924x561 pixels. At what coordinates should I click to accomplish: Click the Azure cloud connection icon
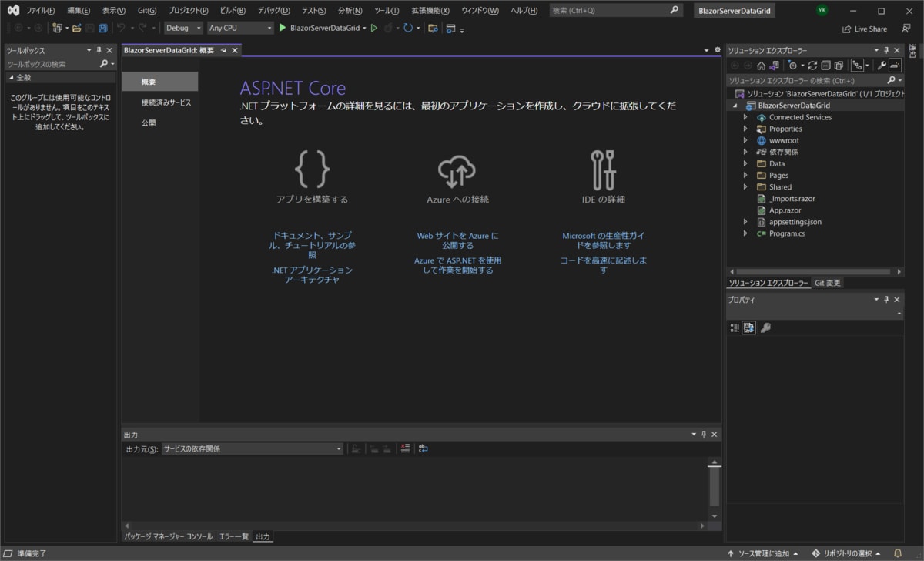click(457, 170)
